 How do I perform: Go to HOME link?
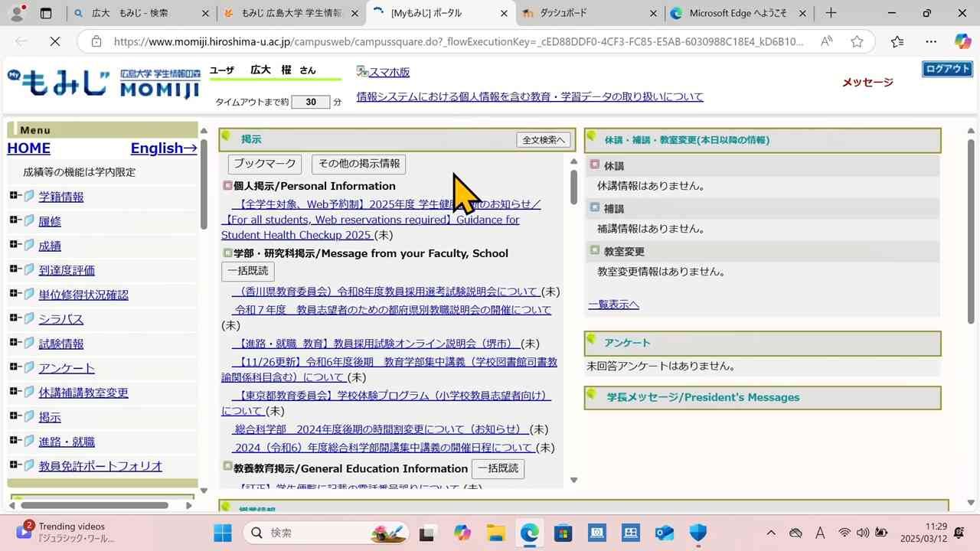point(28,148)
